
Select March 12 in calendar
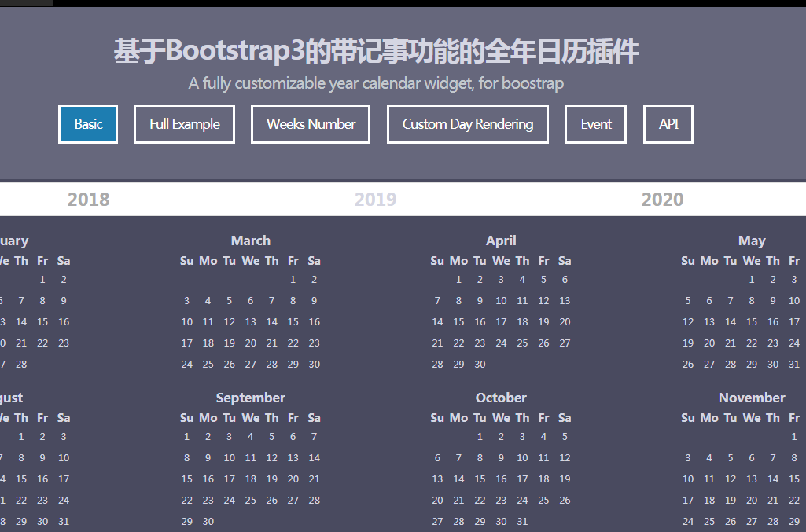point(230,322)
